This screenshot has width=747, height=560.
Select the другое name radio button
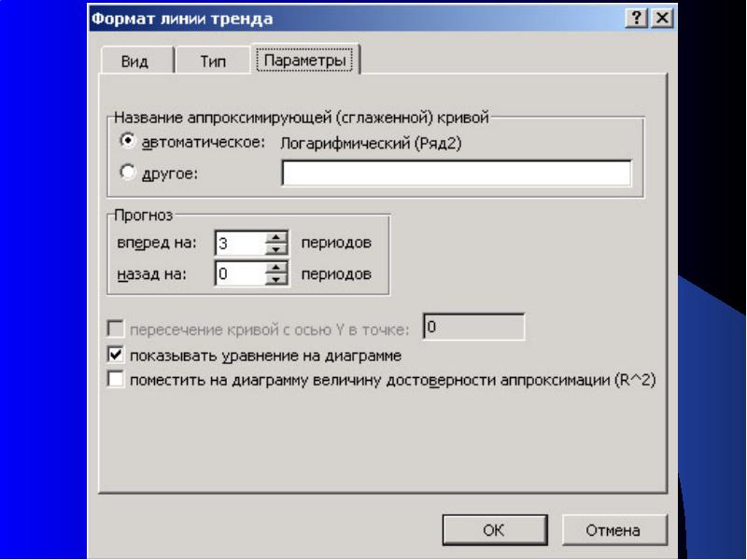pos(127,172)
